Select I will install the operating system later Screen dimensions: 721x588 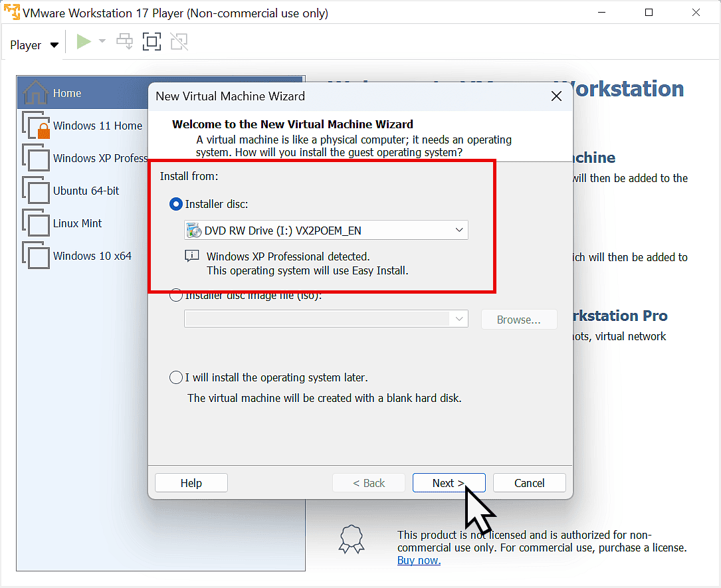pyautogui.click(x=175, y=377)
